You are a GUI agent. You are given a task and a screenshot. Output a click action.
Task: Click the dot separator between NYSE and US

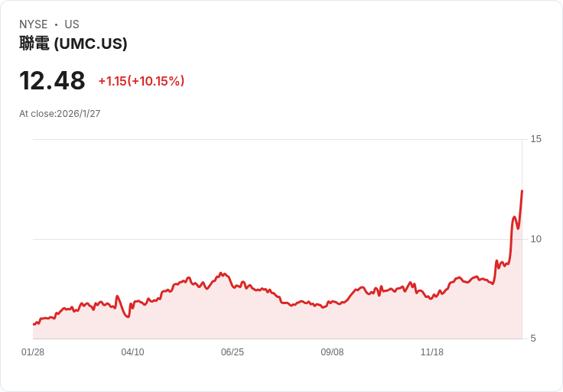tap(56, 24)
